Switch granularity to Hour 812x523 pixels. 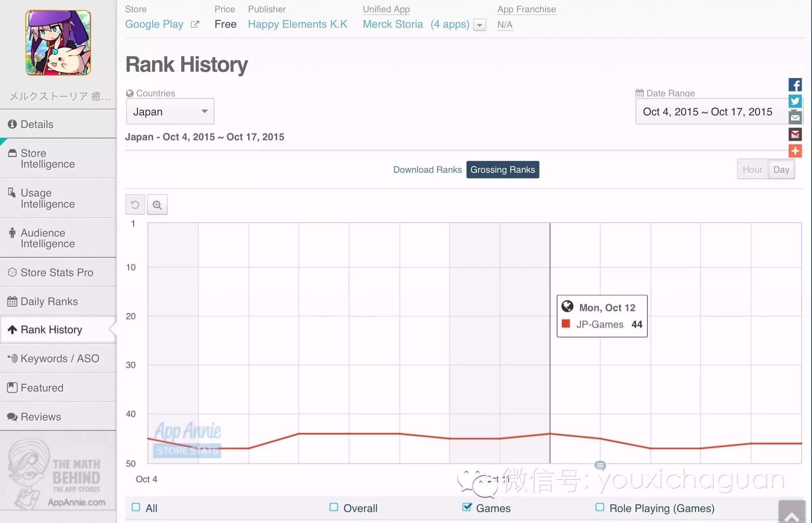(x=752, y=170)
